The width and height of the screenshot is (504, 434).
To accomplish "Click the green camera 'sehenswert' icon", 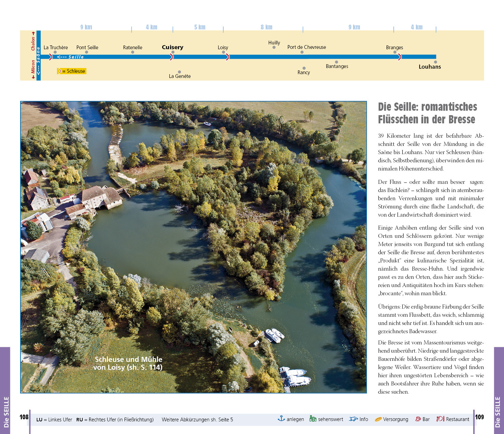I will [x=313, y=419].
